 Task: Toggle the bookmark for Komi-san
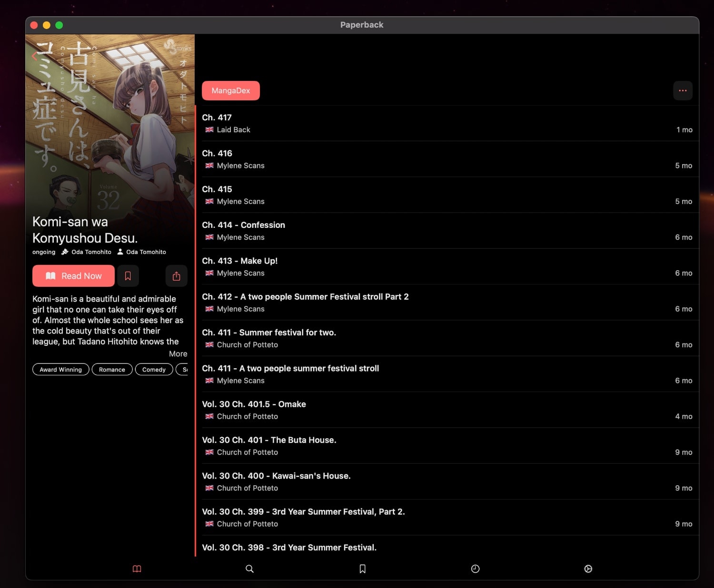[x=128, y=276]
